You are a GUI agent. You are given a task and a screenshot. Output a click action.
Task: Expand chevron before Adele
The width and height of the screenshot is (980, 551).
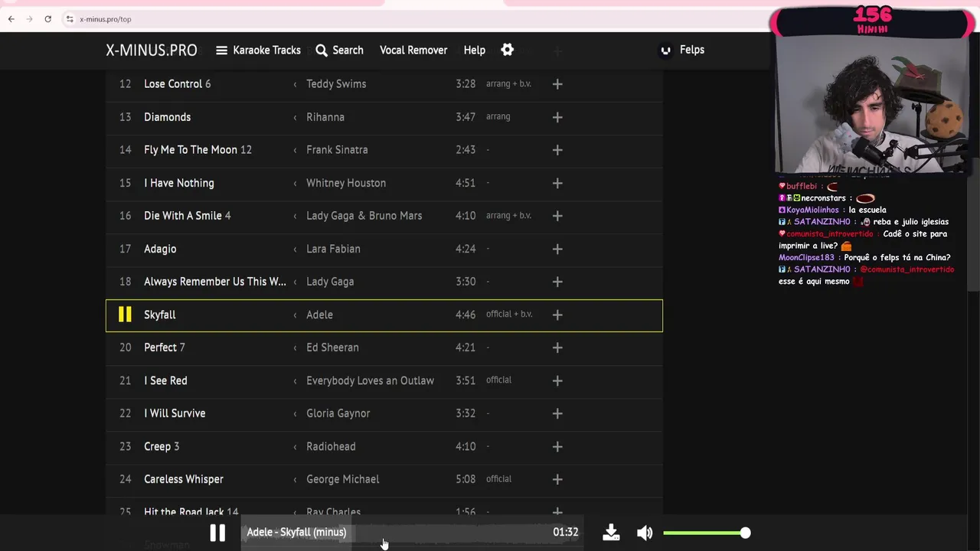point(295,315)
